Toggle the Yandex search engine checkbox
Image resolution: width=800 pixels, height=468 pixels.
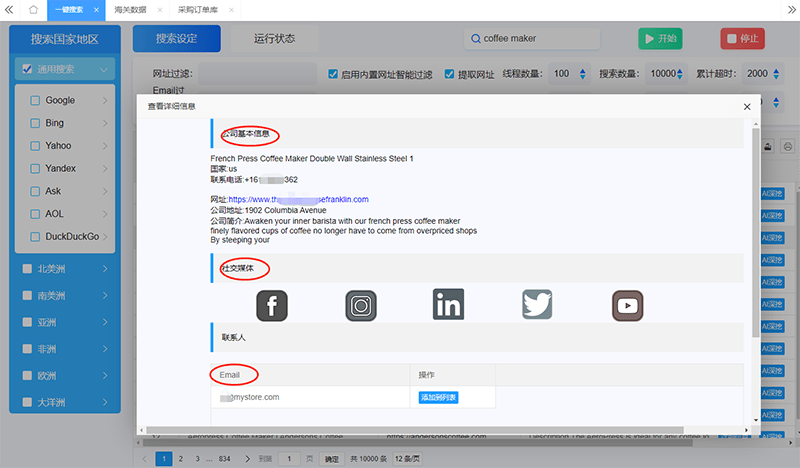(x=35, y=168)
